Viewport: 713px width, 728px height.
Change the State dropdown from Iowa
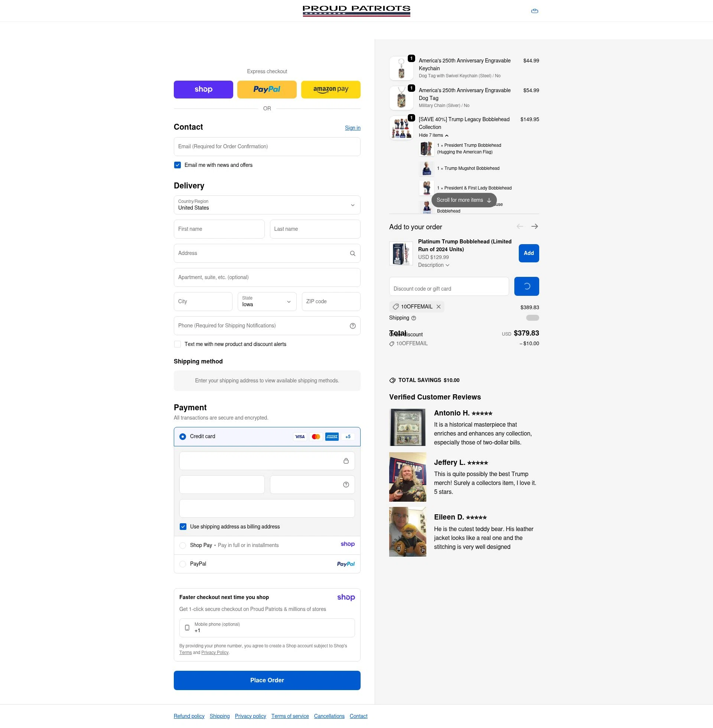267,302
